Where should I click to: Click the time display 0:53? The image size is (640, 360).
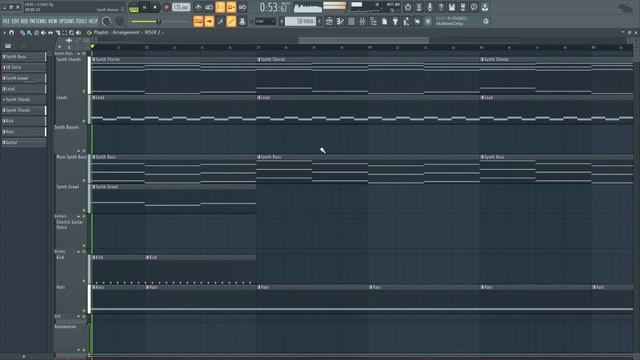[274, 7]
